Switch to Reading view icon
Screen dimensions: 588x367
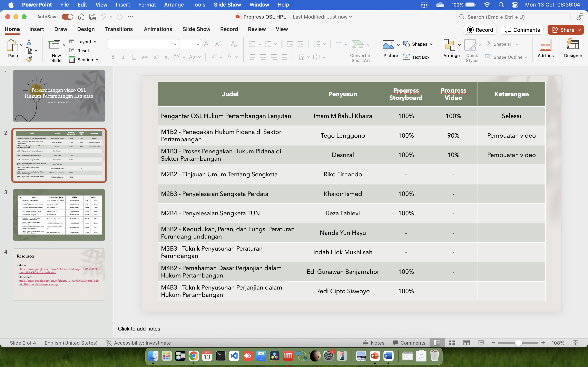[466, 343]
